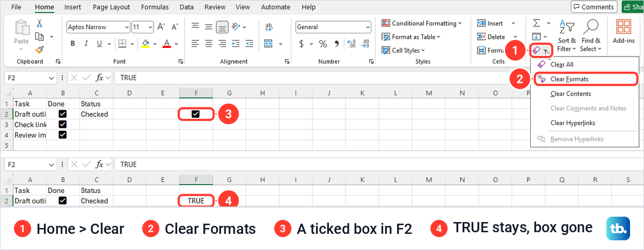Toggle the Done checkbox in the lower sheet
Screen dimensions: 644x250
63,201
